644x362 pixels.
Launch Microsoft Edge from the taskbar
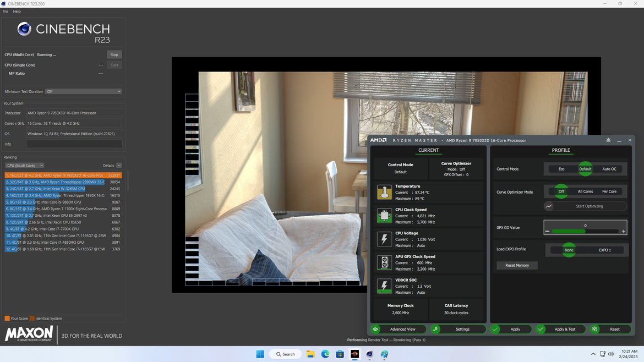coord(325,354)
